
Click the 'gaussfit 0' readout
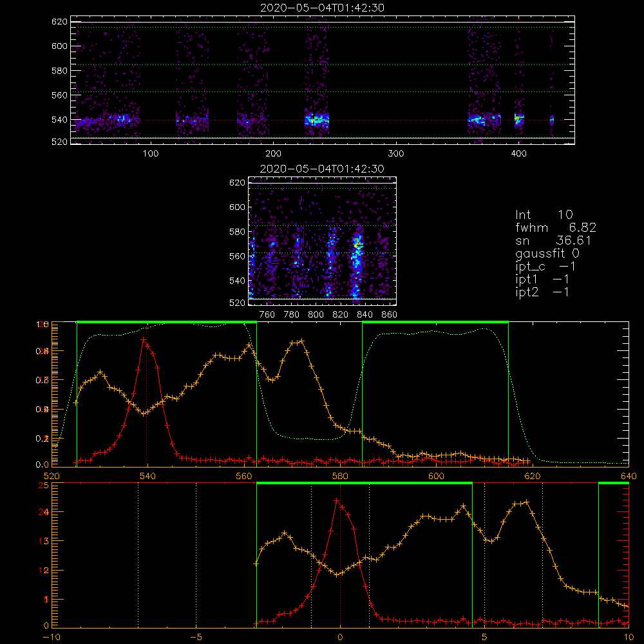pyautogui.click(x=547, y=253)
